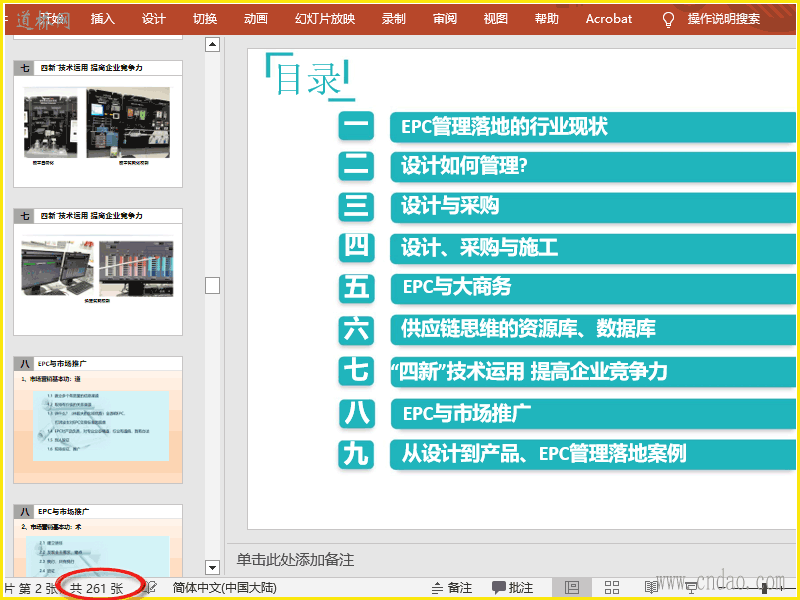Click the zoom slider handle
This screenshot has width=800, height=600.
tap(764, 588)
